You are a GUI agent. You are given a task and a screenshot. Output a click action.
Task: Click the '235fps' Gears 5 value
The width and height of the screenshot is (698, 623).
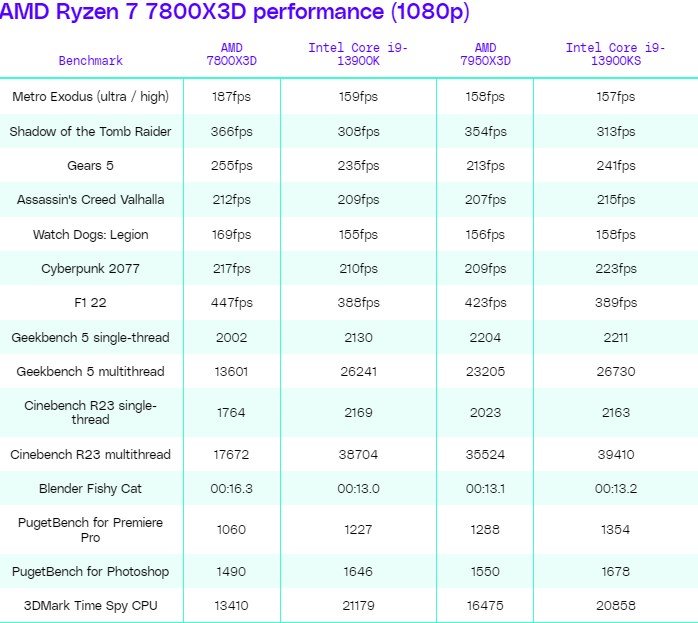click(x=358, y=166)
